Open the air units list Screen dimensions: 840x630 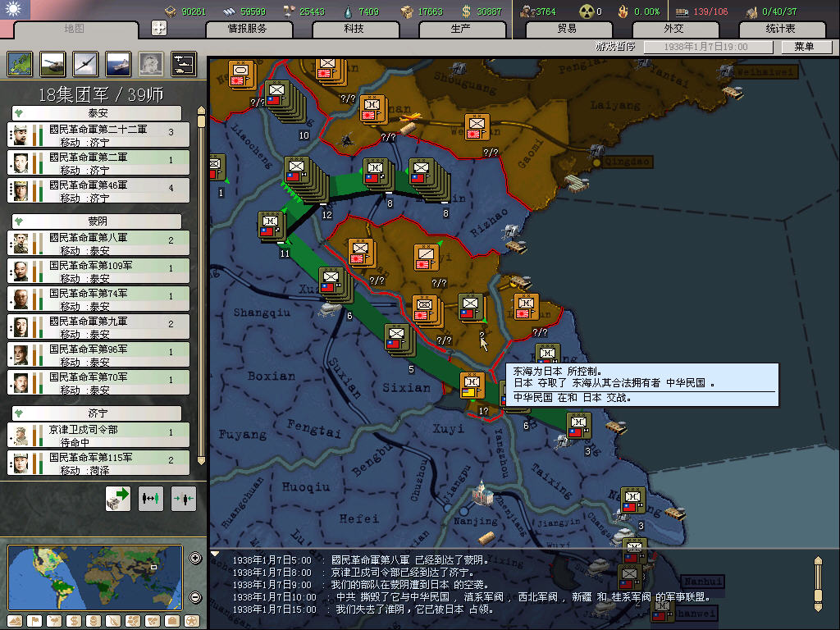pos(85,64)
